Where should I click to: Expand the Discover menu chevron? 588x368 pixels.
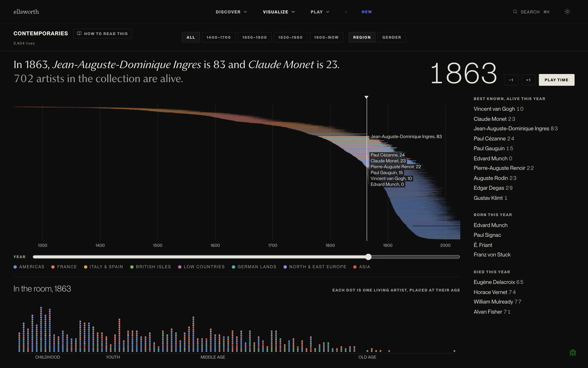245,12
